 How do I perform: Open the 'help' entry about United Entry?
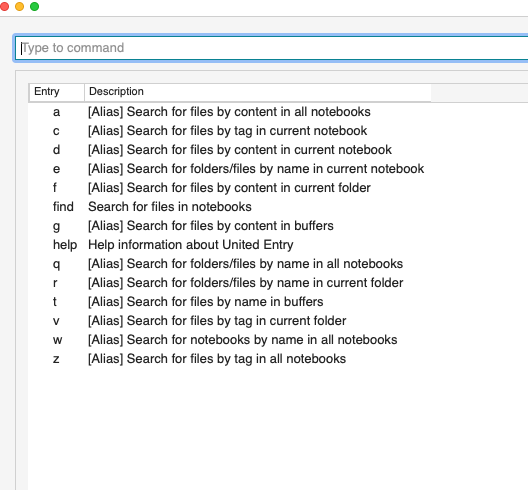tap(278, 245)
